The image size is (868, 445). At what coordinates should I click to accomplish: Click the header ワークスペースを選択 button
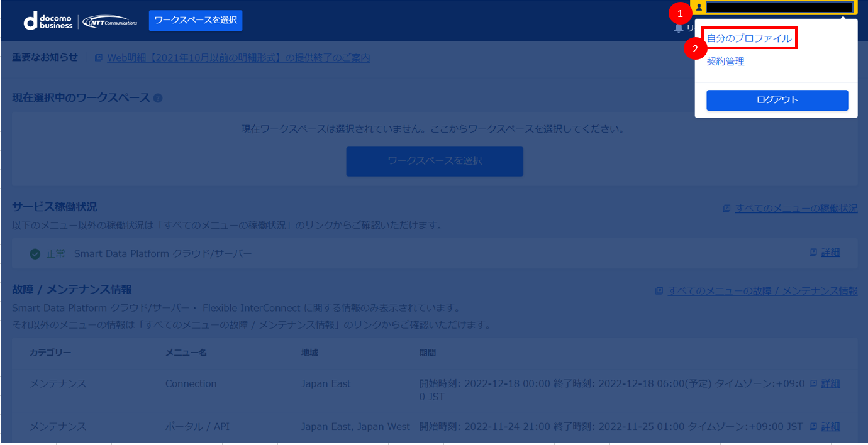(x=196, y=20)
